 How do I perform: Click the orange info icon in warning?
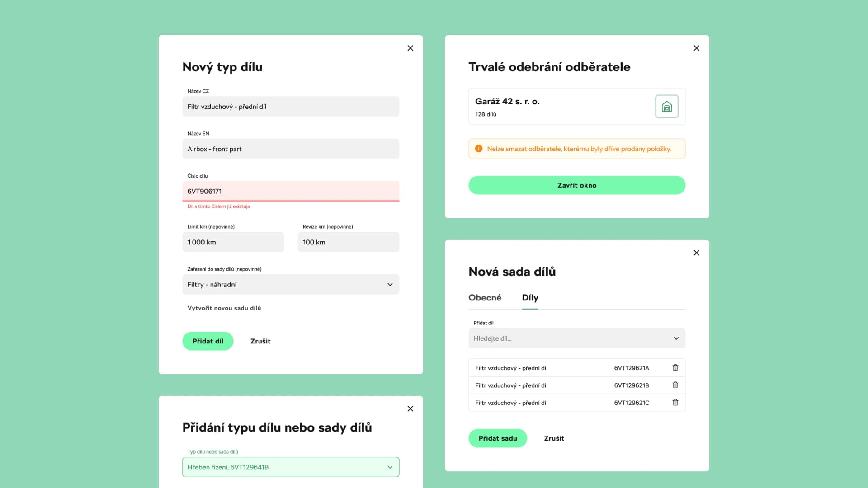point(478,149)
